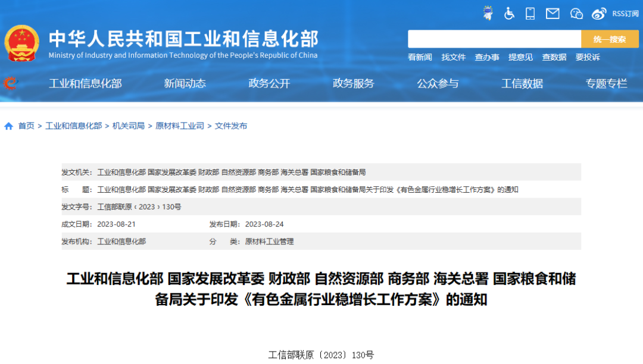Click the 标题 row text in info table

[x=308, y=190]
